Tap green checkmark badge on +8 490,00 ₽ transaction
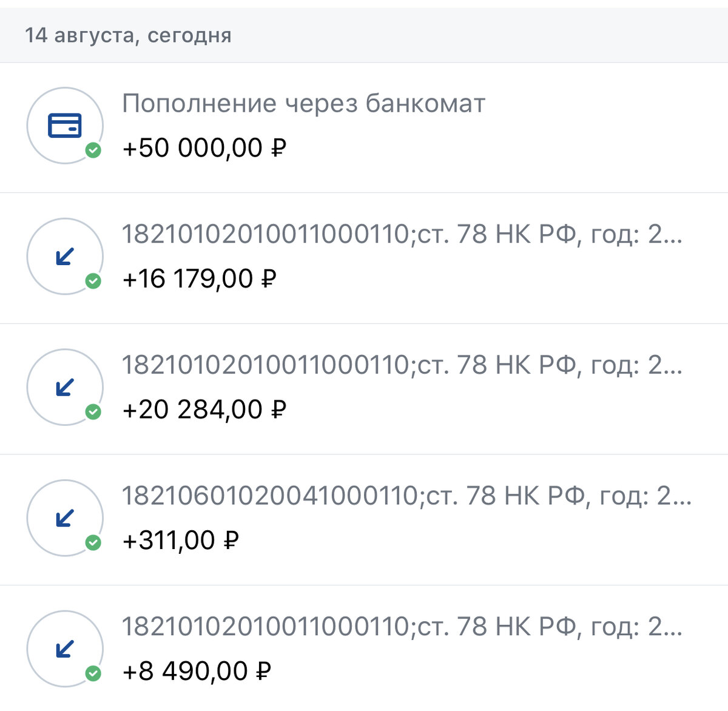Viewport: 728px width, 711px height. 93,673
